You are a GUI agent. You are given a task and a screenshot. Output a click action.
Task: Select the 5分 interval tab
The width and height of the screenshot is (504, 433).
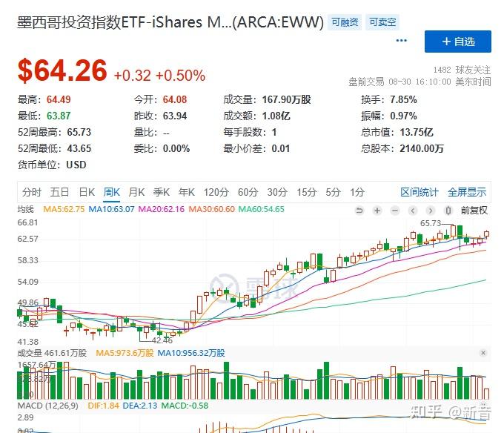pyautogui.click(x=333, y=192)
